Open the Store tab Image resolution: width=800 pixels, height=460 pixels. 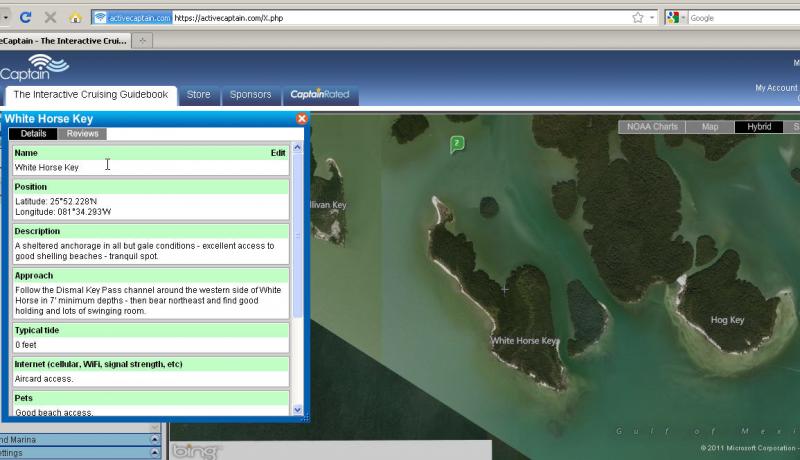click(x=198, y=95)
